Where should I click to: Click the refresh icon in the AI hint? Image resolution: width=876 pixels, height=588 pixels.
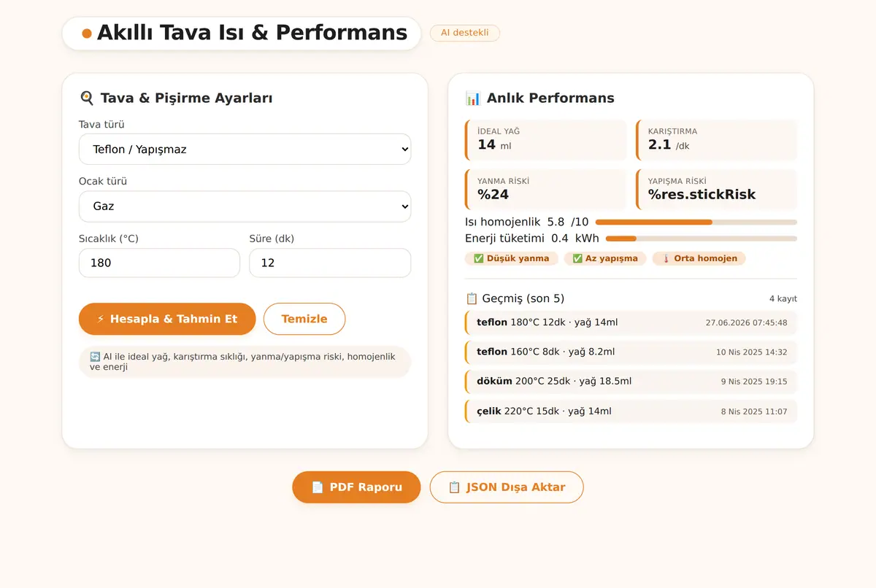pyautogui.click(x=95, y=357)
